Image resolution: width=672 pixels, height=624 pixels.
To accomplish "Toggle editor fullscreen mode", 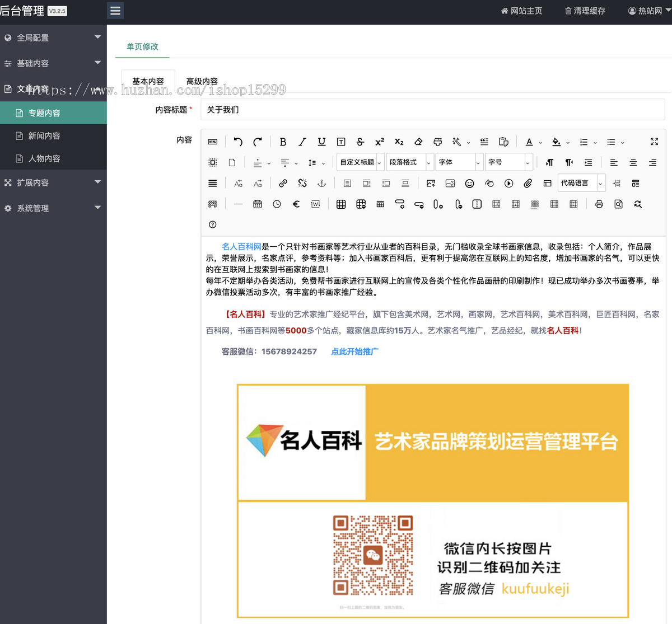I will click(654, 142).
